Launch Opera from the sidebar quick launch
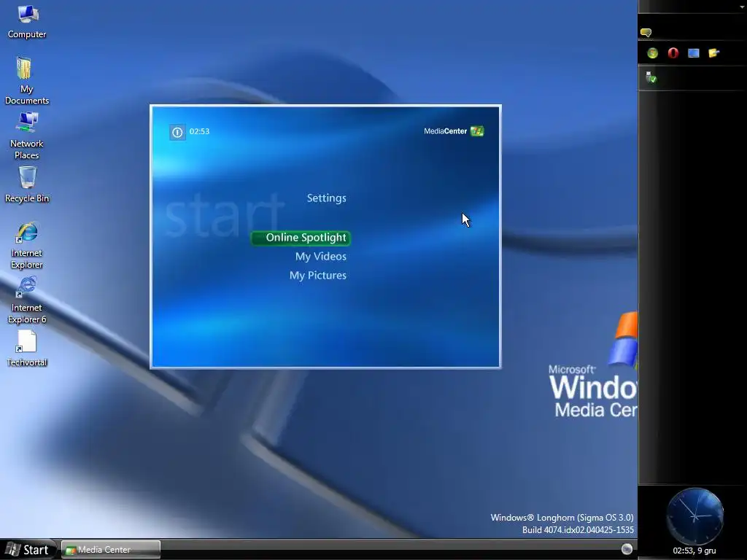The width and height of the screenshot is (747, 560). [673, 52]
